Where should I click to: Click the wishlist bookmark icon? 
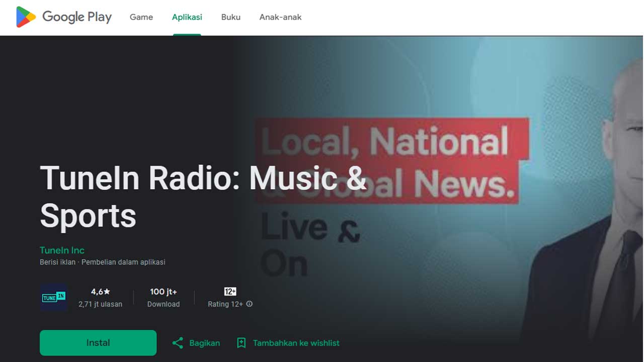(242, 343)
